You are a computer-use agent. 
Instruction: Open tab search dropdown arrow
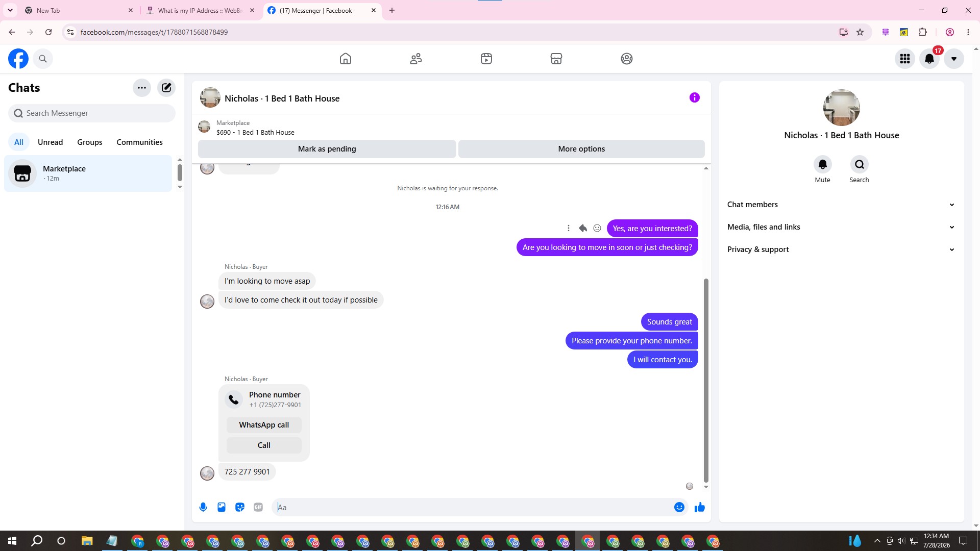[10, 10]
